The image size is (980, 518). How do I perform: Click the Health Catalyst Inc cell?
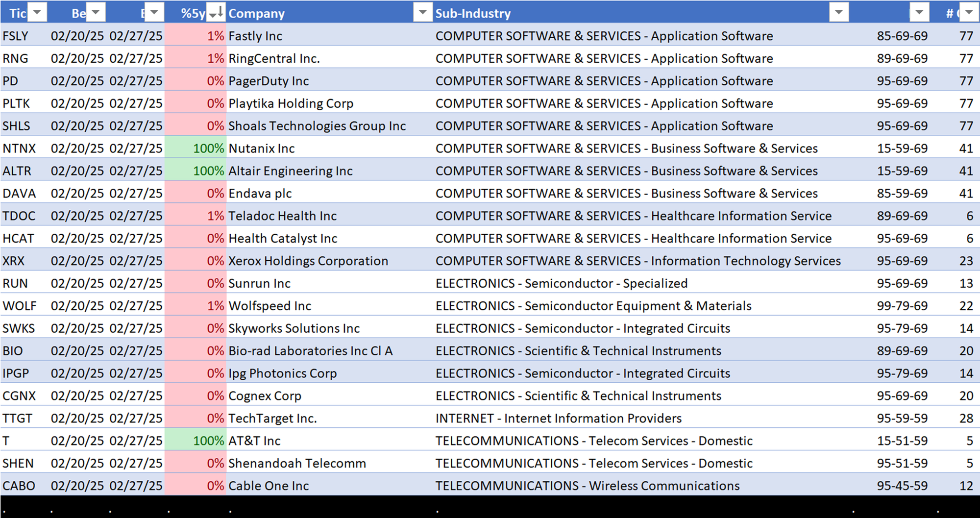330,239
